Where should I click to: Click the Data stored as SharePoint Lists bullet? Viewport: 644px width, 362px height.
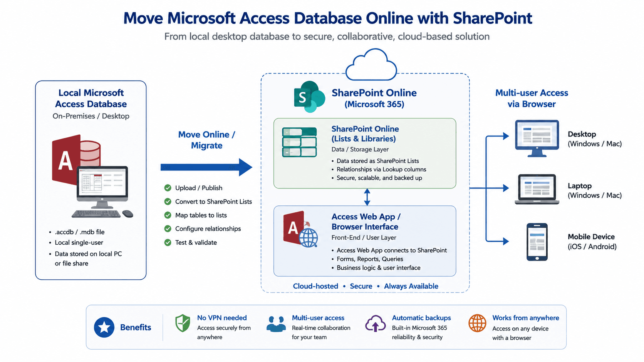(x=376, y=161)
